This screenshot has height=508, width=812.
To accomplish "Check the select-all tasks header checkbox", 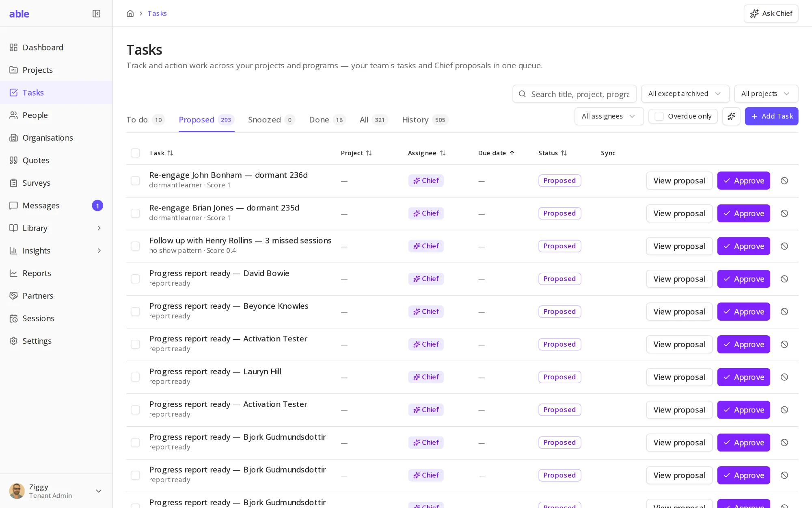I will pos(135,153).
